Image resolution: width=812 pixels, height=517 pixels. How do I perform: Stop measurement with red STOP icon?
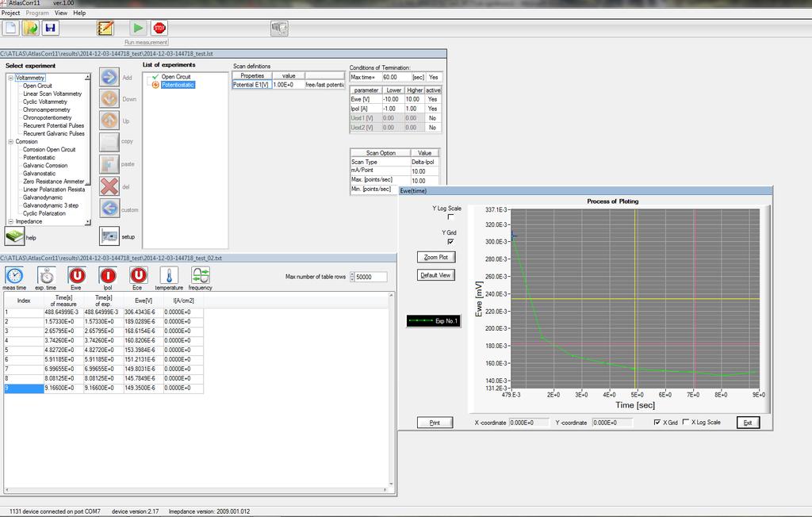(159, 28)
